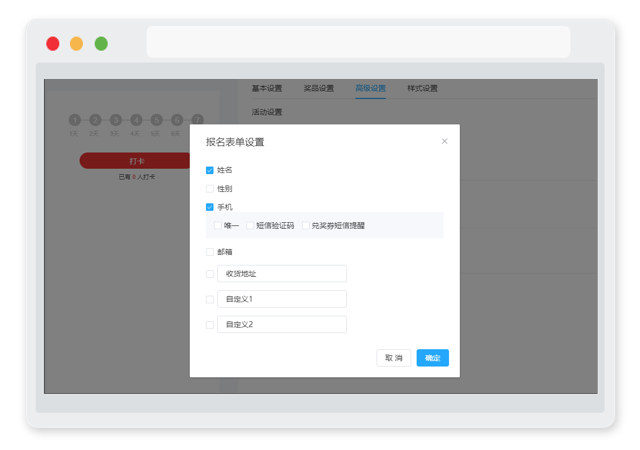Click the 活动设置 section heading
The image size is (640, 450).
pyautogui.click(x=267, y=112)
